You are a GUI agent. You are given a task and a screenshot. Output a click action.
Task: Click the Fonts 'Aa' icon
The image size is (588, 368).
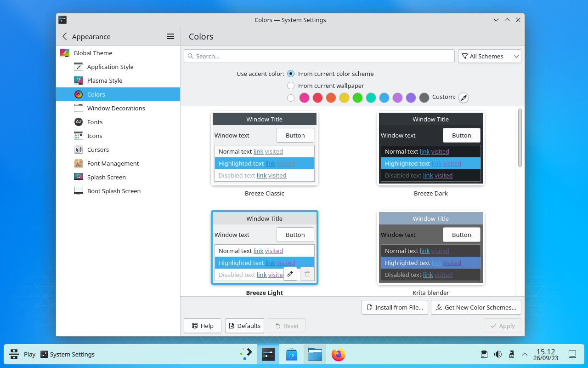79,122
